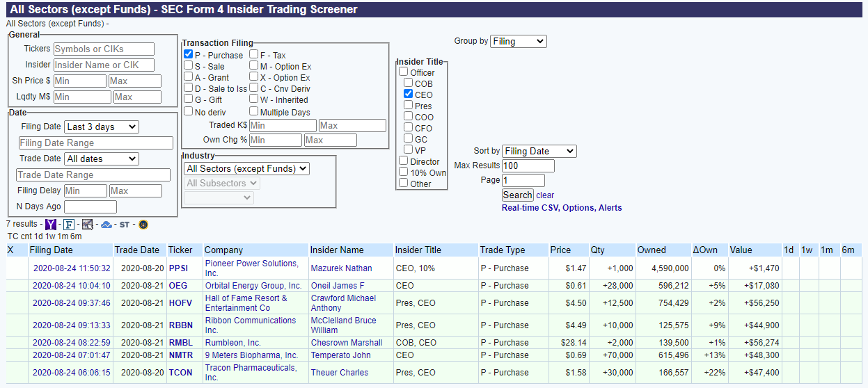Open the RMBL ticker link
This screenshot has width=868, height=388.
point(180,342)
